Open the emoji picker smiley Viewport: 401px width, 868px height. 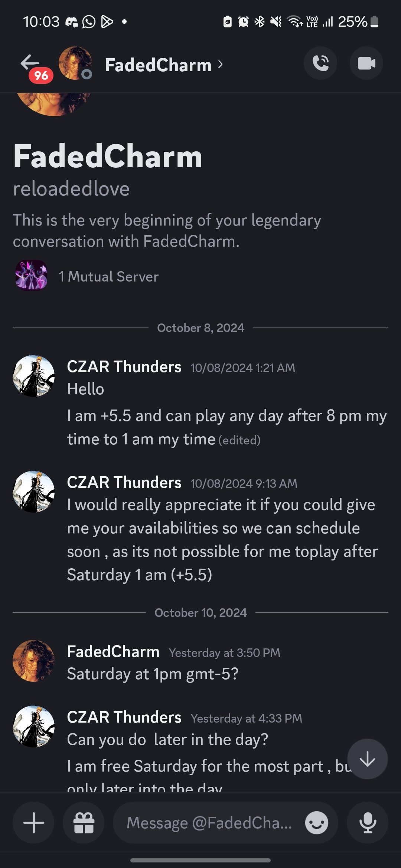(x=316, y=823)
